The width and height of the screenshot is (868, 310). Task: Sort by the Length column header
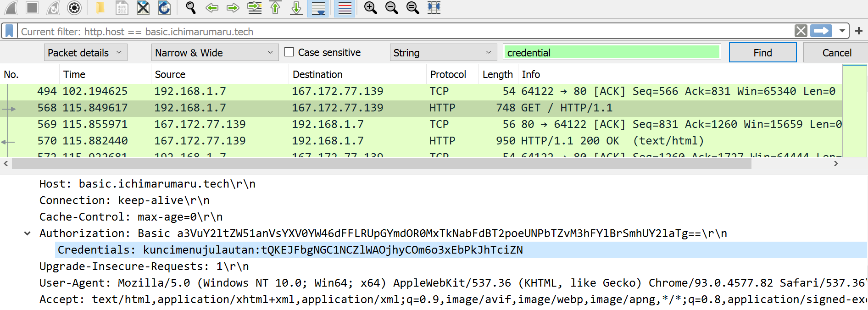tap(498, 74)
